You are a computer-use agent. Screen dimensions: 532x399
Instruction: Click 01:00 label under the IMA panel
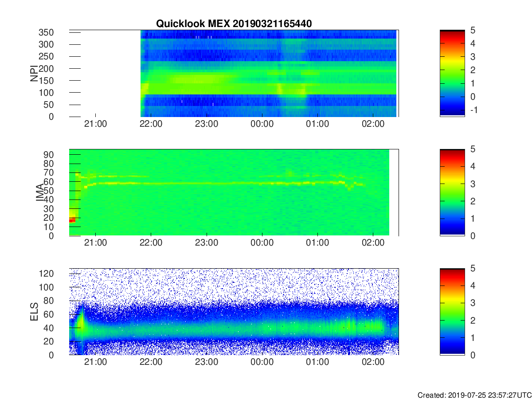(318, 244)
